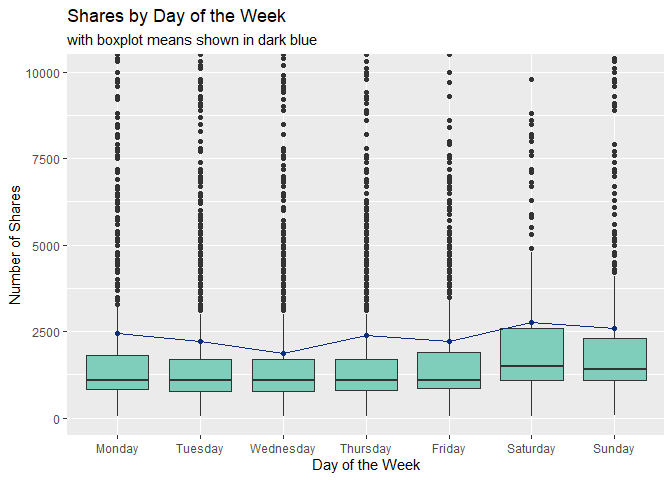Click the 'Number of Shares' y-axis title
672x480 pixels.
(x=15, y=245)
